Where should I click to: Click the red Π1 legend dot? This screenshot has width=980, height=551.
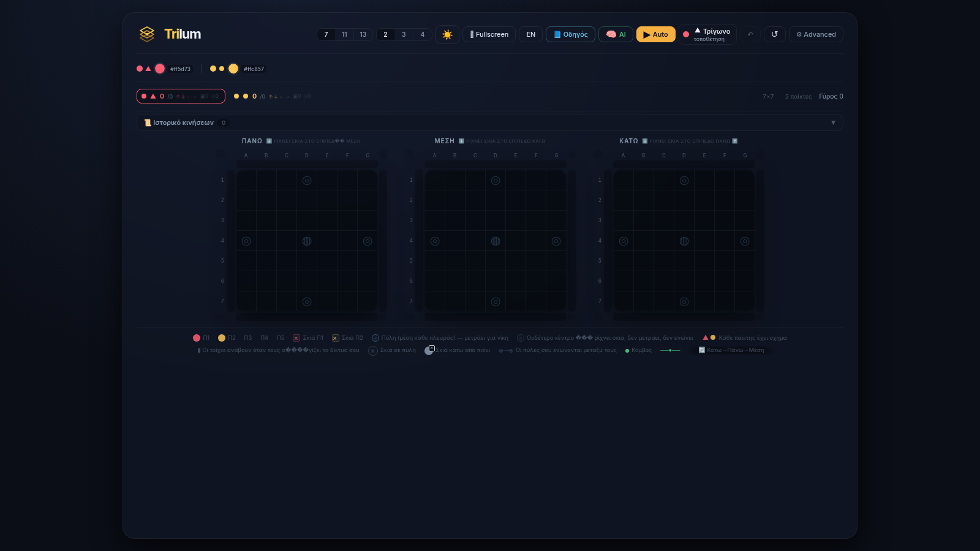[x=197, y=338]
